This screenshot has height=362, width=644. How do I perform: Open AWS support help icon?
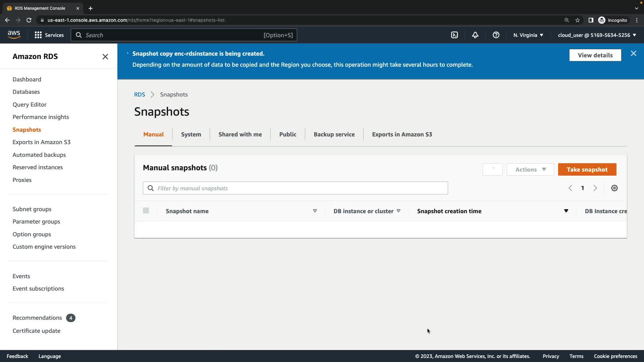point(496,35)
